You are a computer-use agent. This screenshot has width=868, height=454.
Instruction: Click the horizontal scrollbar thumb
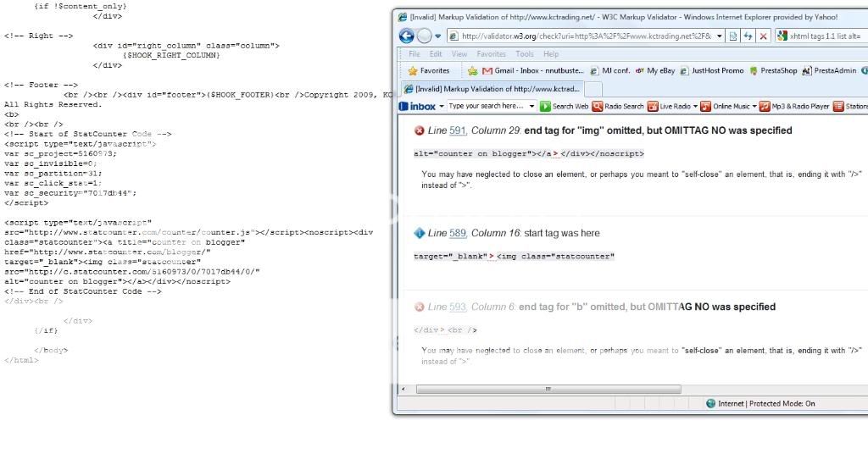coord(548,389)
